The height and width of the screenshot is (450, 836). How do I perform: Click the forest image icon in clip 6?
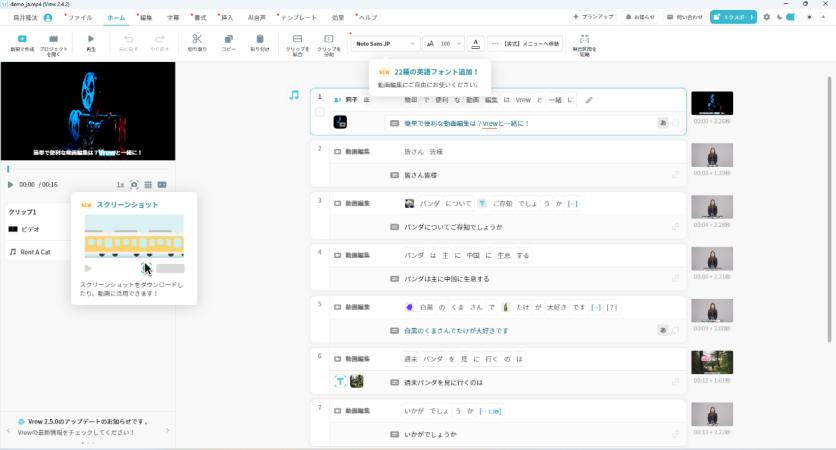point(357,381)
